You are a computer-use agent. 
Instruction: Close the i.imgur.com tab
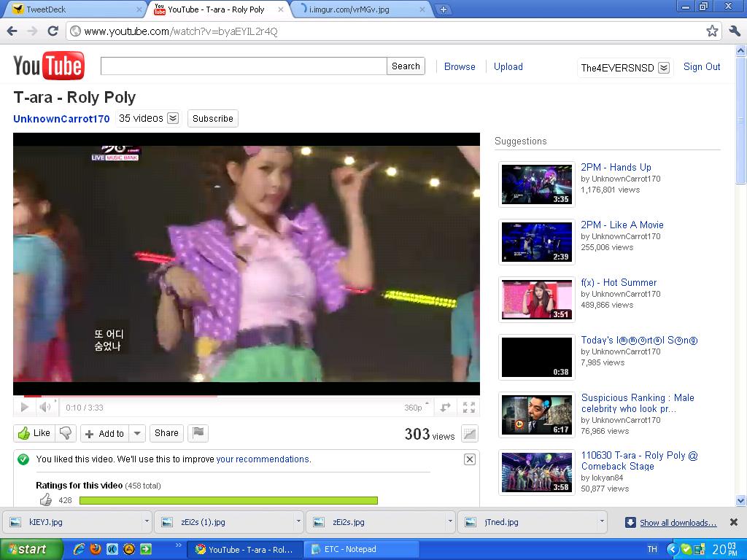click(422, 9)
